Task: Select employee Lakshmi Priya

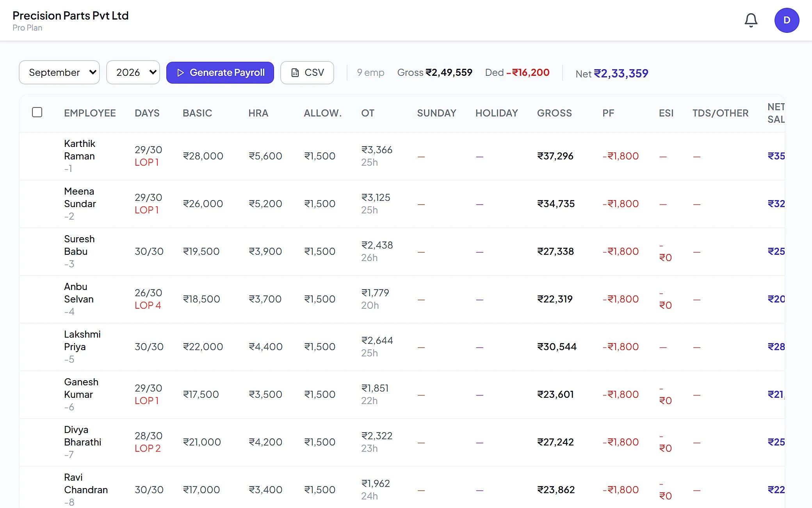Action: click(x=82, y=341)
